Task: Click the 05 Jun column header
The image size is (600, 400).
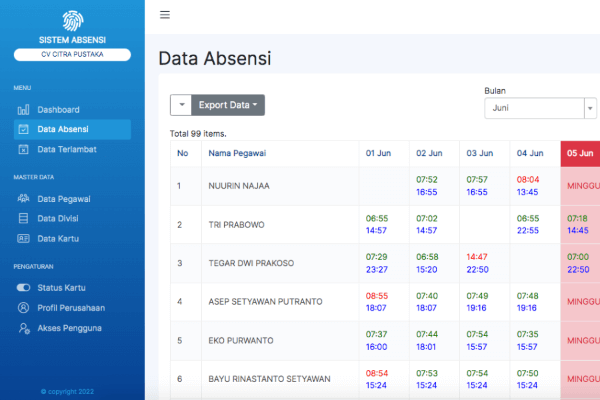Action: click(x=580, y=154)
